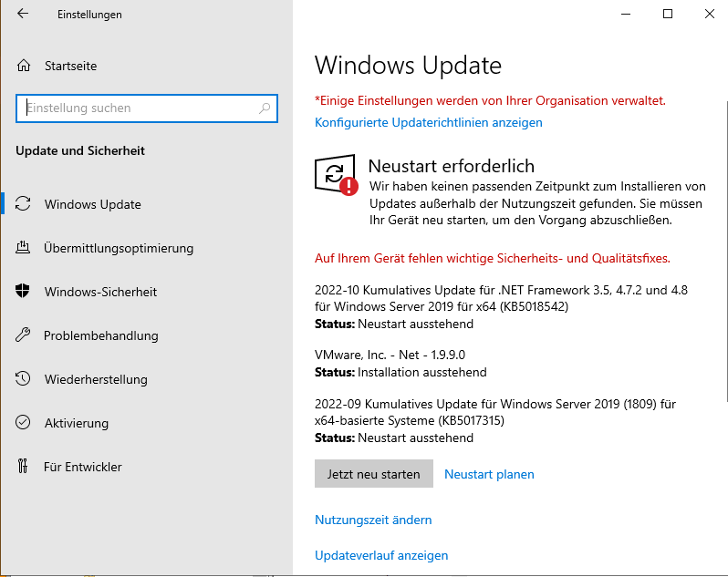Focus the Einstellung suchen search field
Image resolution: width=728 pixels, height=577 pixels.
(x=147, y=108)
